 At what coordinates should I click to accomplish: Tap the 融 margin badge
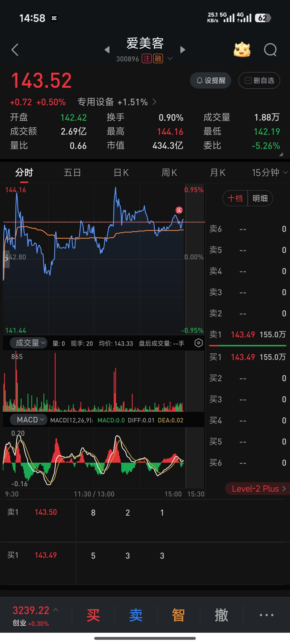click(158, 59)
